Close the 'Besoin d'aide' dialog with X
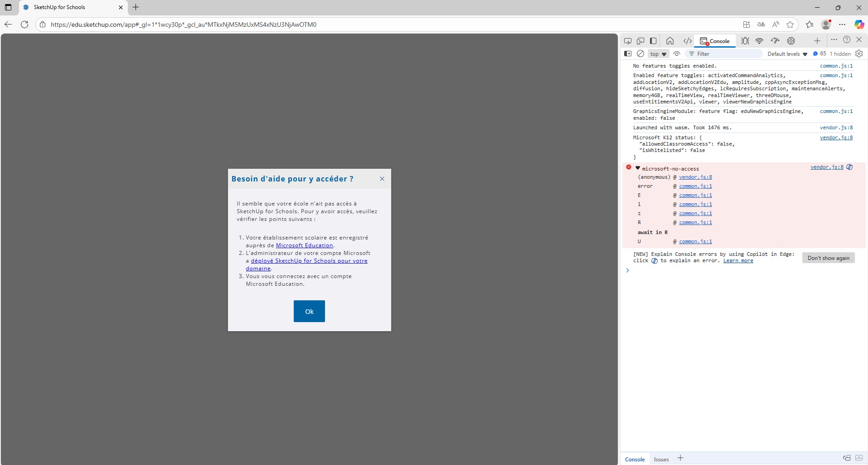This screenshot has height=465, width=868. 382,179
